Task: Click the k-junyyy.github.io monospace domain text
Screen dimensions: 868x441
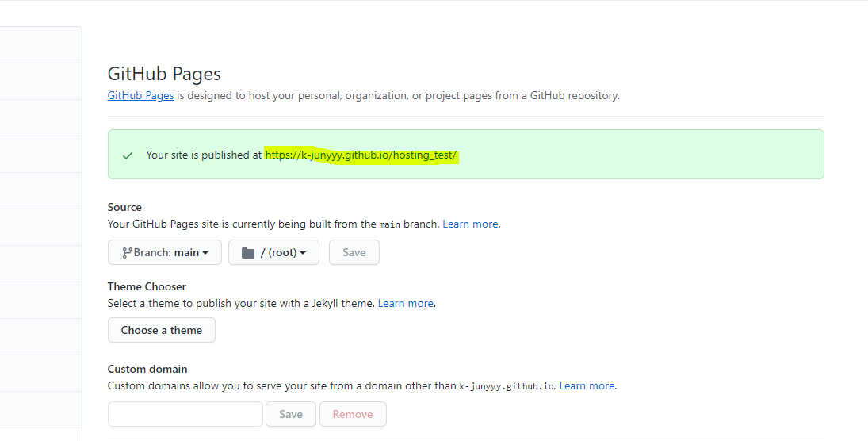Action: point(507,386)
